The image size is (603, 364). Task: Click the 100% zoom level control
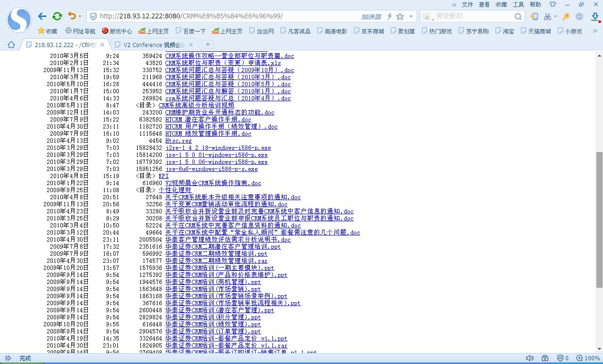click(x=588, y=358)
